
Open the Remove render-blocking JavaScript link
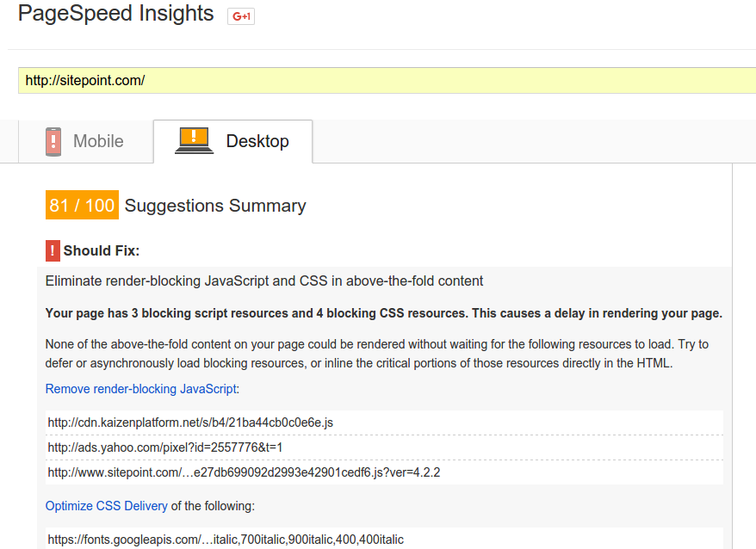[140, 389]
